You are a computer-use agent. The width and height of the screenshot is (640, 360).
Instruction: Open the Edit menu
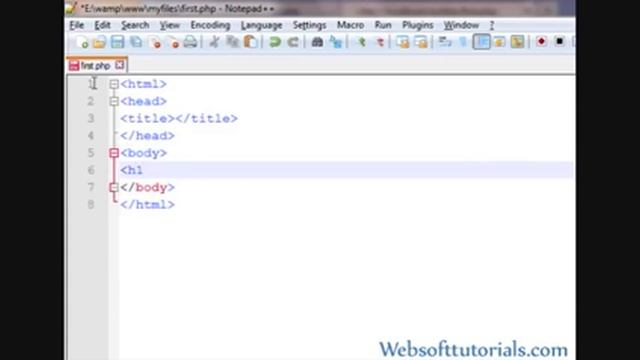[102, 25]
